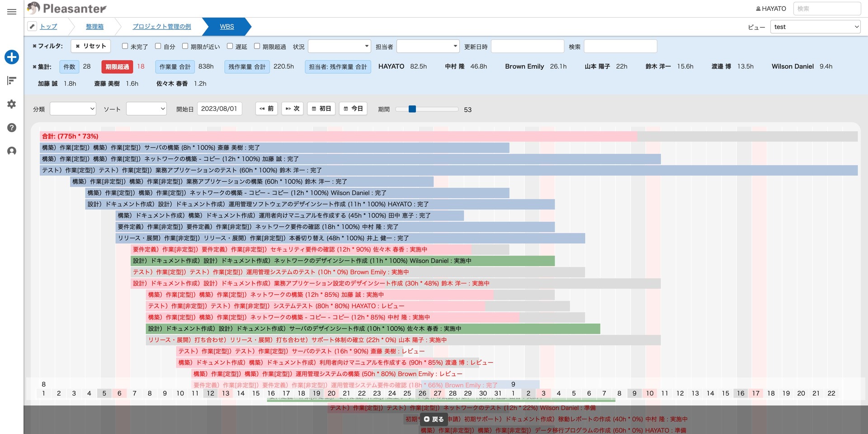Check the 期限超過 filter checkbox

257,46
